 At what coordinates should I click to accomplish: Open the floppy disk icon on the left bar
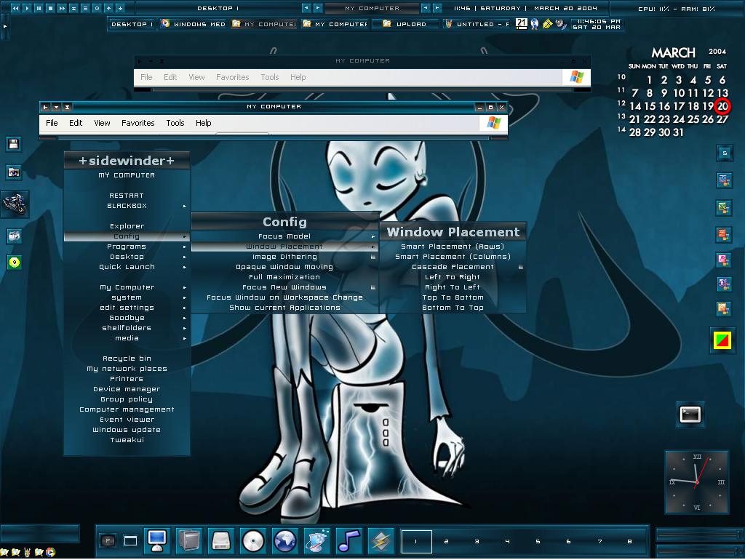pos(13,144)
